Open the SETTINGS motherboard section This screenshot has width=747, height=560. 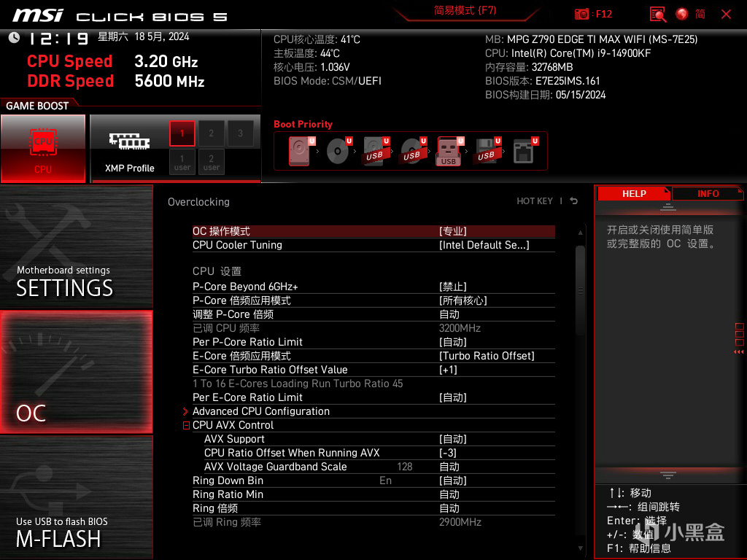(x=76, y=246)
